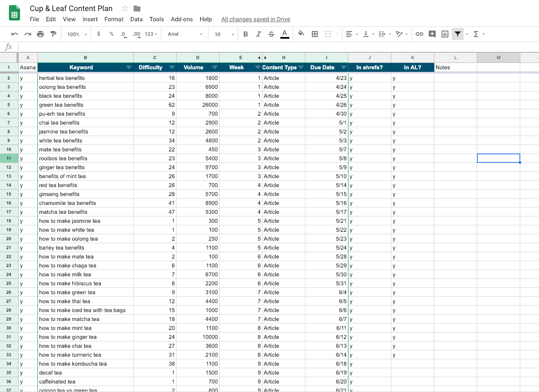Screen dimensions: 539x392
Task: Select the Paint format roller tool
Action: coord(53,34)
